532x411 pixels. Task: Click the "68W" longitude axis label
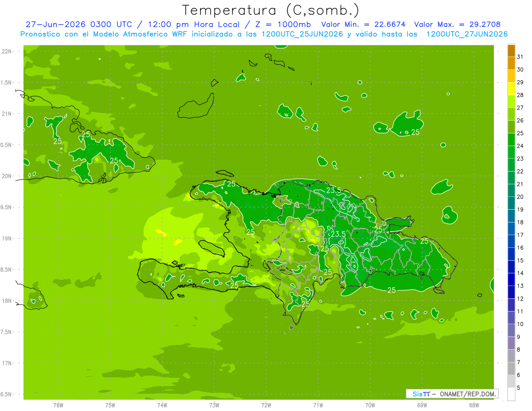tap(474, 405)
